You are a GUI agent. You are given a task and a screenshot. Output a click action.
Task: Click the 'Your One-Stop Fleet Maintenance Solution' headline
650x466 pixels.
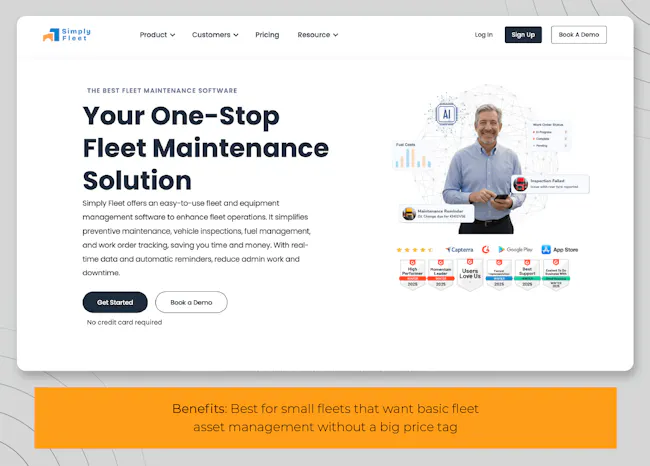pyautogui.click(x=206, y=148)
